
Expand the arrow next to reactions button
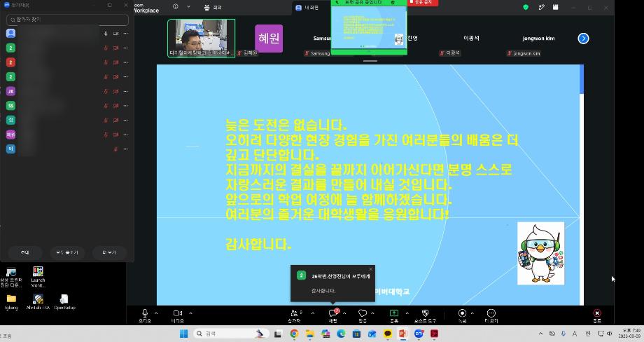[x=372, y=313]
